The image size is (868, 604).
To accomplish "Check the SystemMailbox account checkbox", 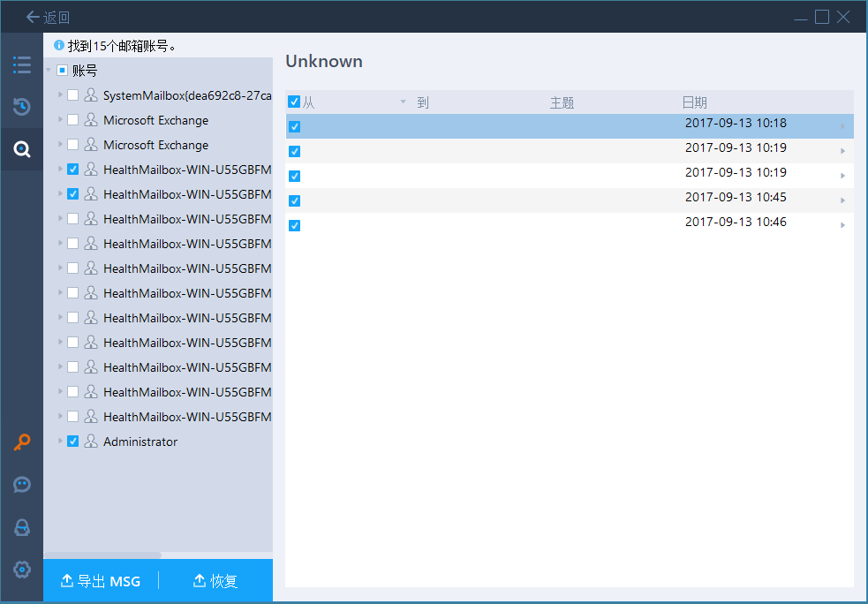I will (73, 95).
